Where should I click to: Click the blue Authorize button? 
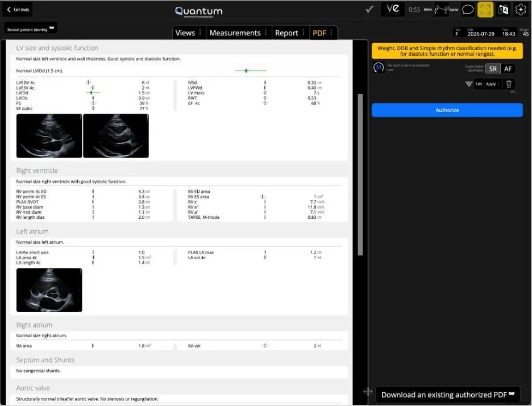(447, 110)
